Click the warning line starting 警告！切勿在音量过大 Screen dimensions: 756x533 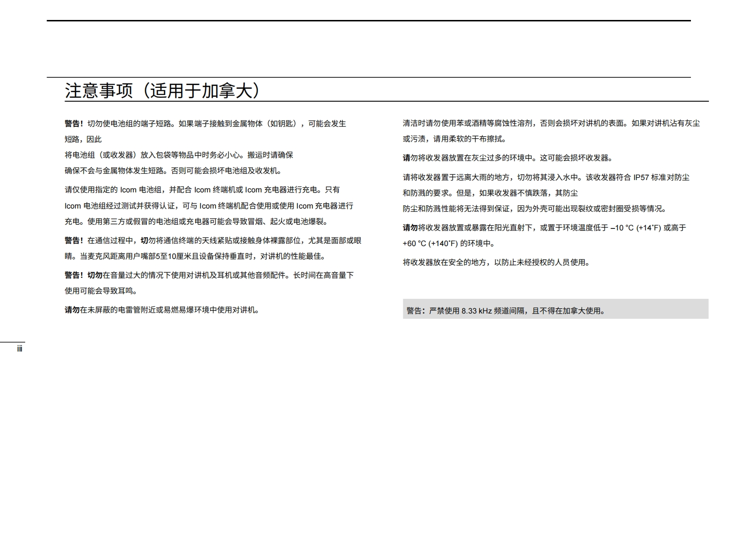(x=209, y=276)
